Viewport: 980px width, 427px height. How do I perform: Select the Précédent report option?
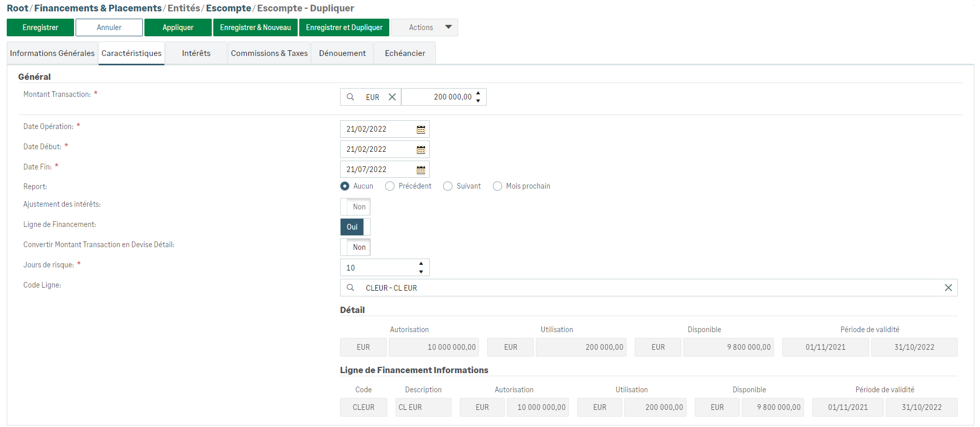pos(390,186)
